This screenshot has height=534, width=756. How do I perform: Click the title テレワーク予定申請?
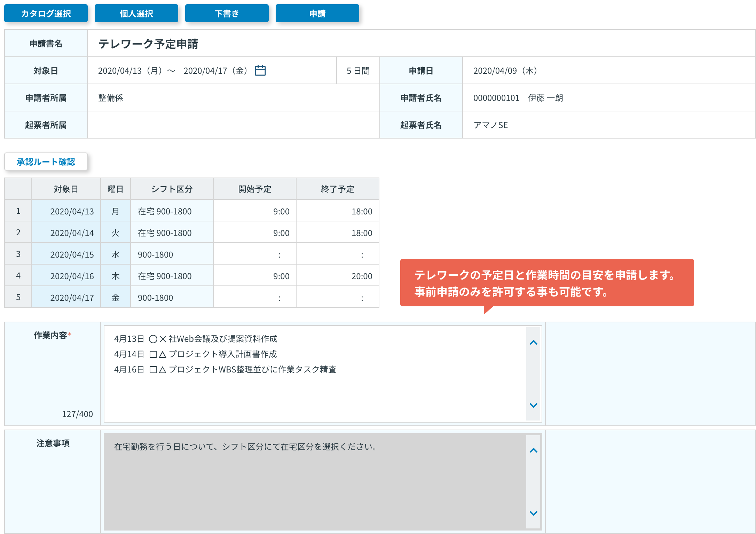[x=148, y=44]
